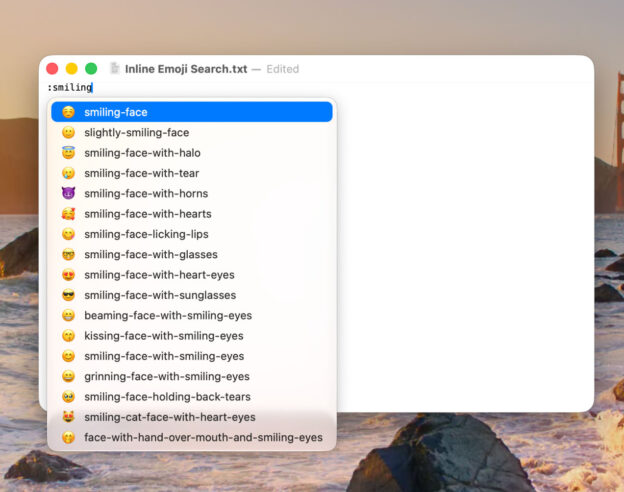Select face-with-hand-over-mouth-and-smiling-eyes text
This screenshot has height=492, width=624.
203,437
